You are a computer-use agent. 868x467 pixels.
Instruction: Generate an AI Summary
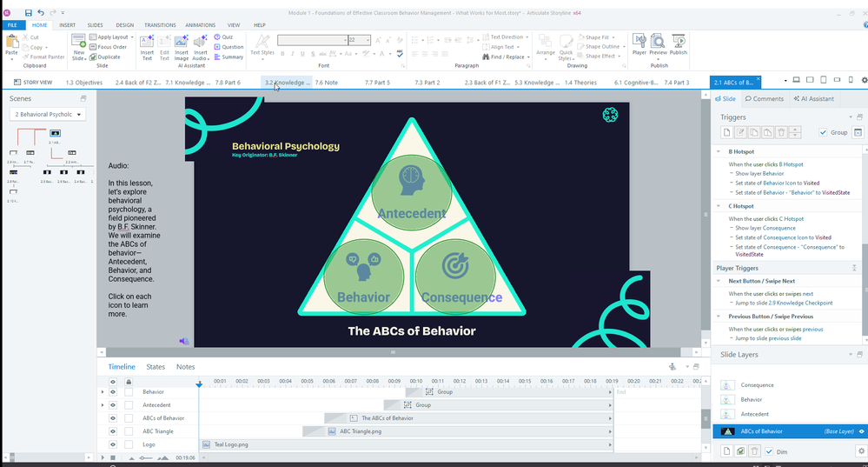[x=229, y=57]
